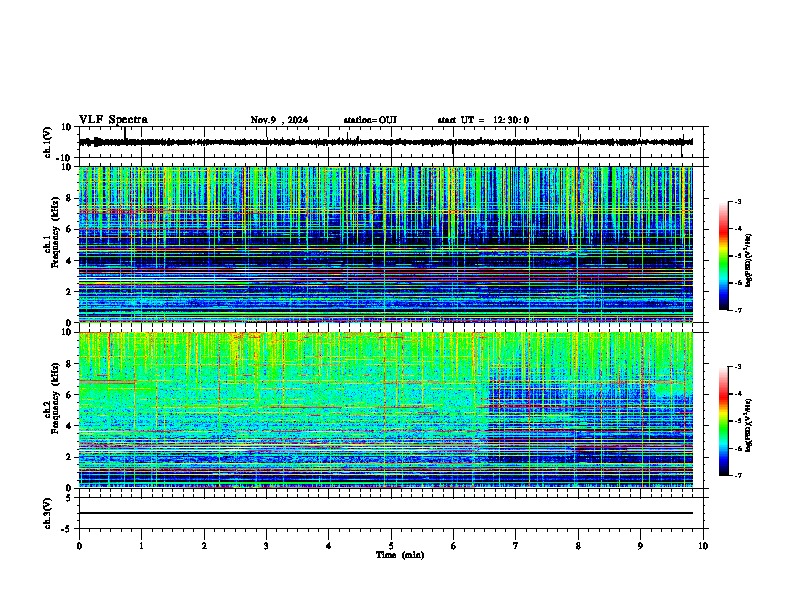The image size is (792, 612).
Task: Click time axis tick label "7"
Action: tap(516, 546)
